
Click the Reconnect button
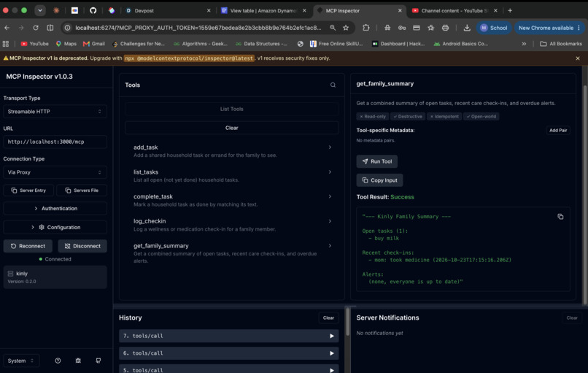(x=28, y=246)
